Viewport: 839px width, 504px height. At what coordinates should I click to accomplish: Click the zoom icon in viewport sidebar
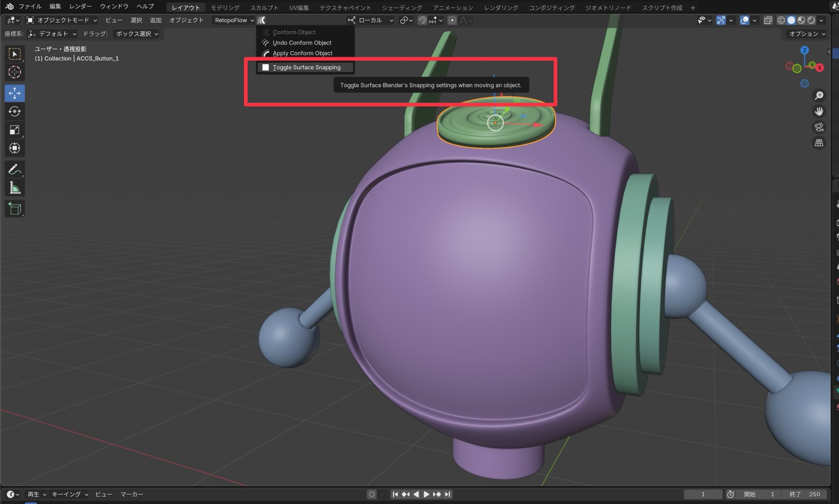pos(819,95)
